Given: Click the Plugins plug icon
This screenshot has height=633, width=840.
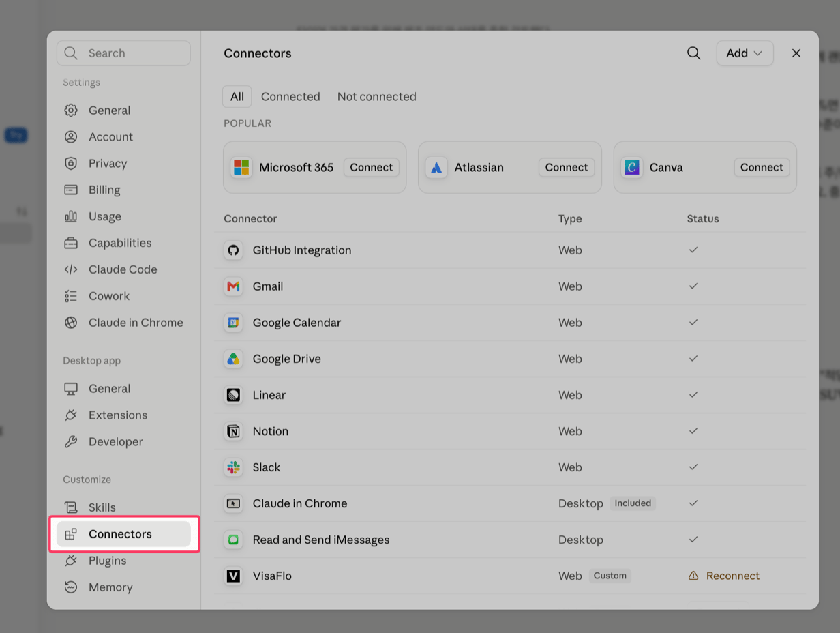Looking at the screenshot, I should click(x=71, y=560).
